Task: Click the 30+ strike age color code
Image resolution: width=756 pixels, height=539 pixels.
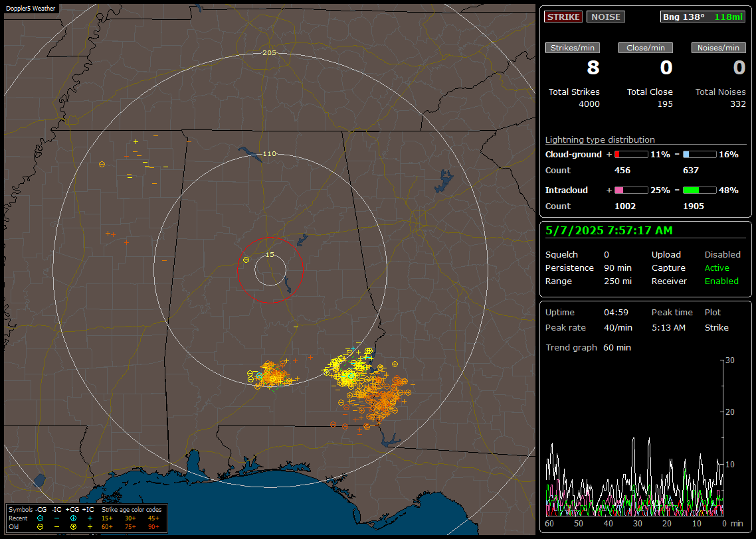Action: click(130, 518)
